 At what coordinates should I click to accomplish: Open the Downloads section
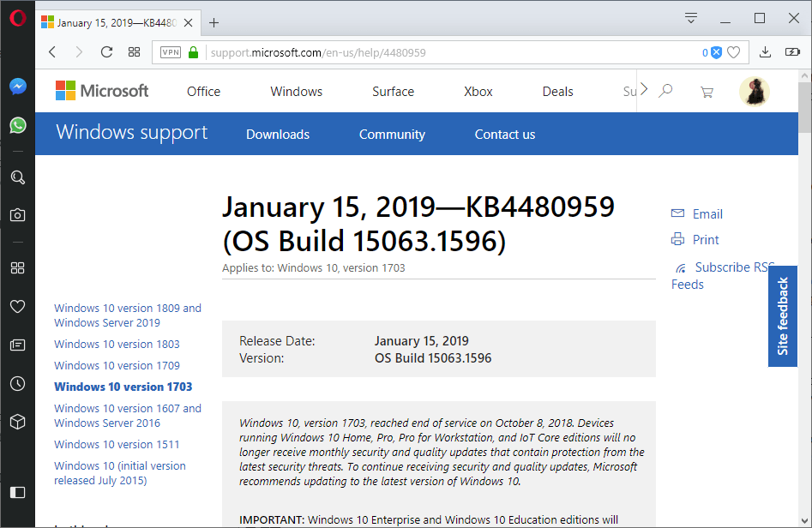point(278,135)
